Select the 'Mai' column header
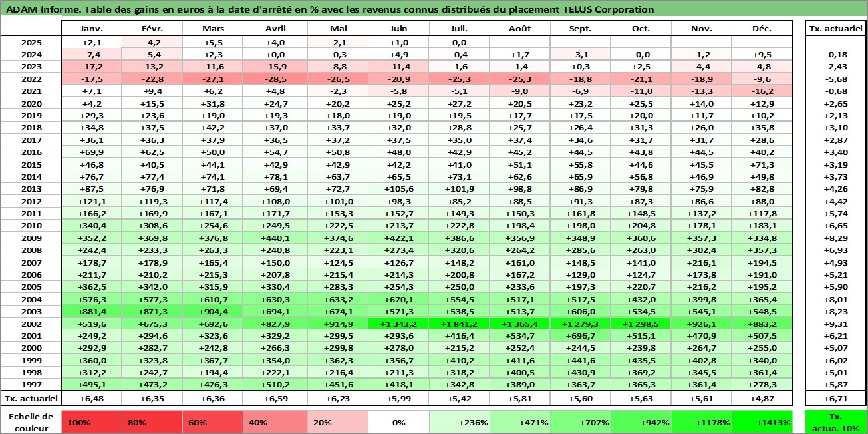Image resolution: width=868 pixels, height=434 pixels. (339, 29)
